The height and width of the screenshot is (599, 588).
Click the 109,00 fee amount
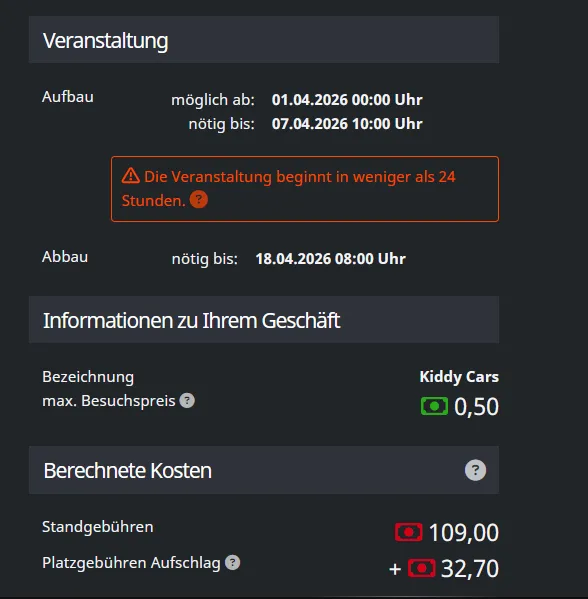click(464, 532)
